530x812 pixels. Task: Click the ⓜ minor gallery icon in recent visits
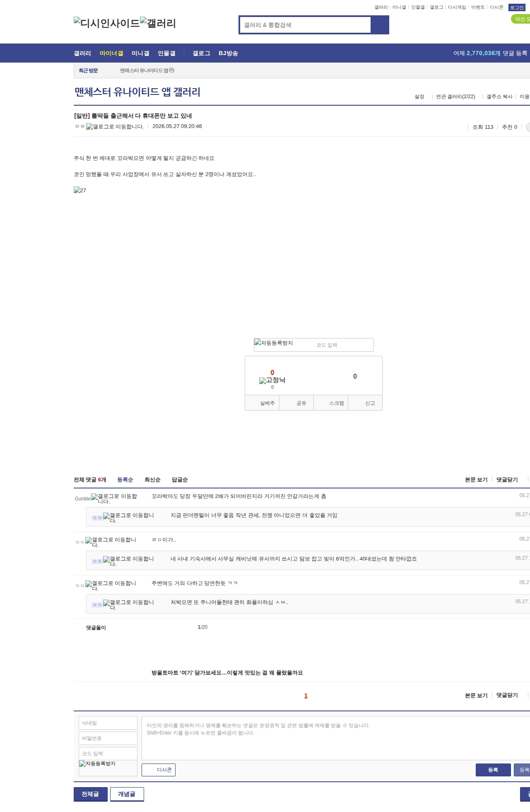(171, 70)
